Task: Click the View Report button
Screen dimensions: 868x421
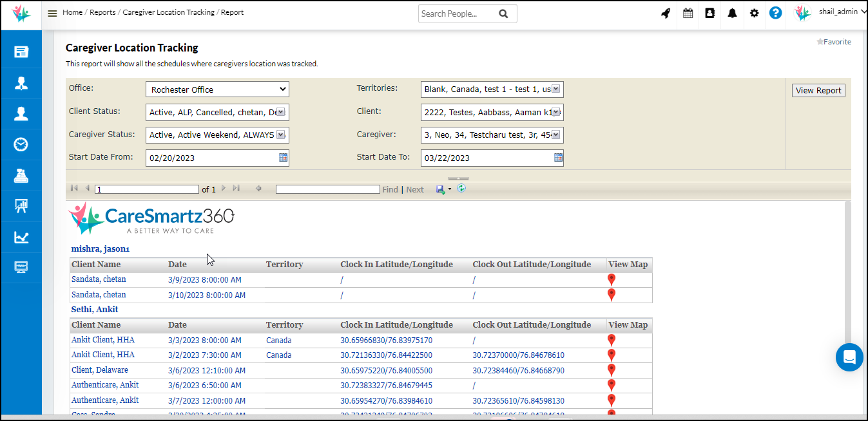Action: tap(818, 90)
